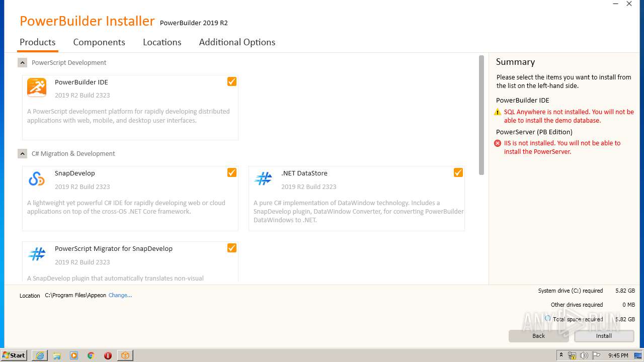644x362 pixels.
Task: Click the Summary heading
Action: 515,62
